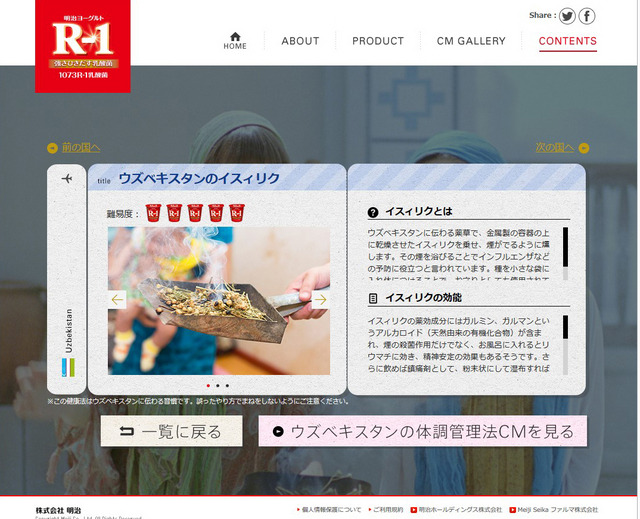This screenshot has height=519, width=640.
Task: Click the ウズベキスタンの体調管理法CMを見る button
Action: [422, 431]
